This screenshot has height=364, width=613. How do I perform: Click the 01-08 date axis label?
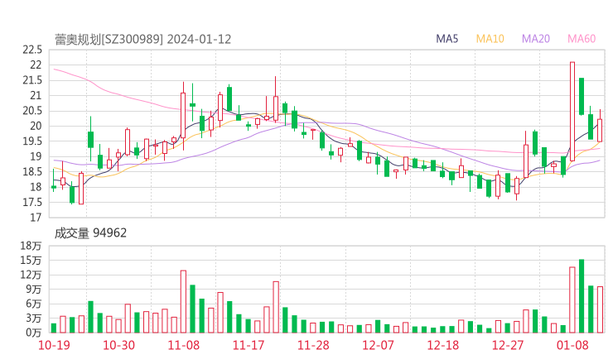click(572, 345)
